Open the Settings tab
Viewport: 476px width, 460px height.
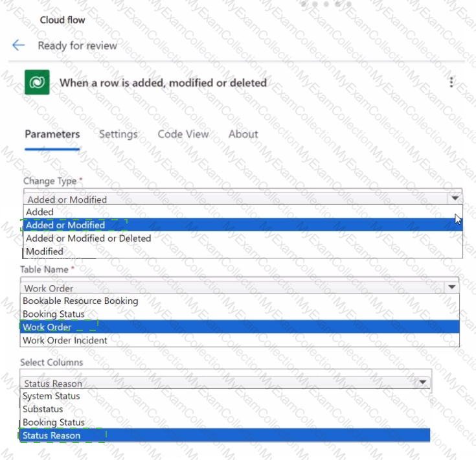(x=118, y=134)
